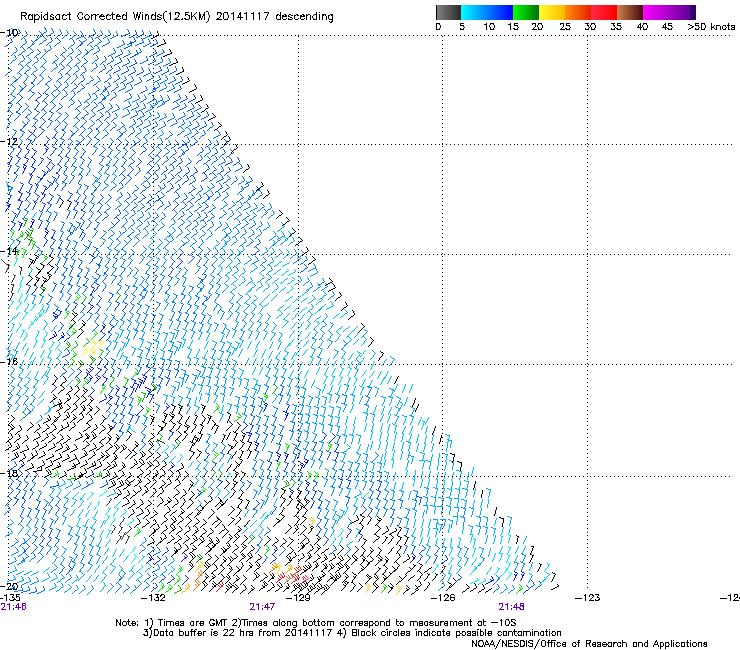Click the brown 35-40 knots legend color
The image size is (740, 650).
point(630,12)
